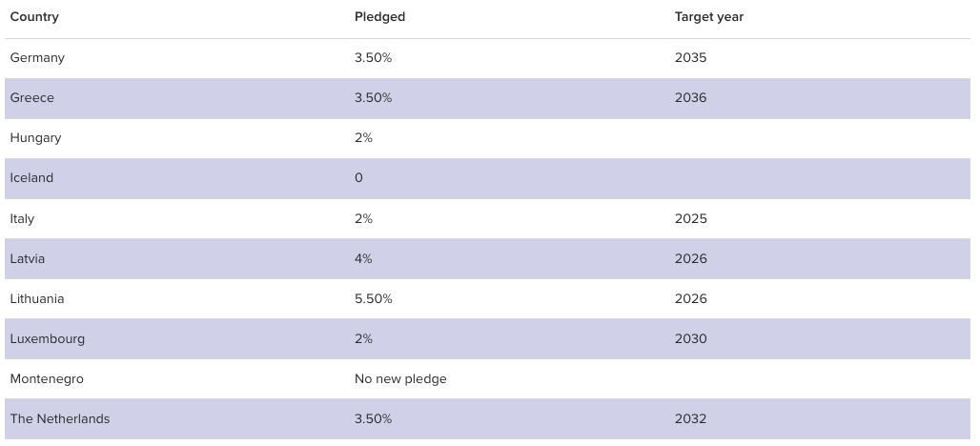Select Latvia's 4% pledged value
The image size is (980, 446).
pyautogui.click(x=363, y=259)
